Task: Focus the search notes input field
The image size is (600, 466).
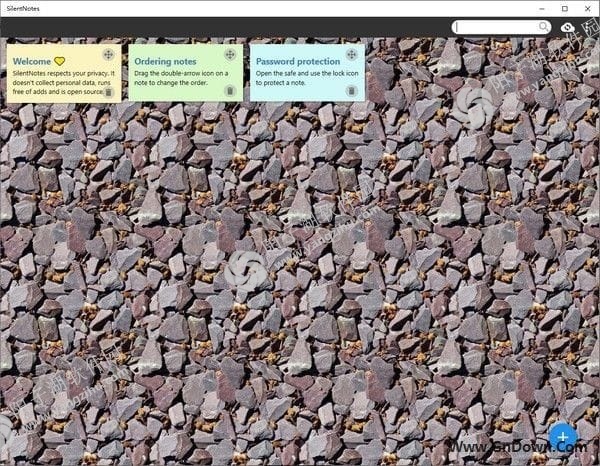Action: [495, 27]
